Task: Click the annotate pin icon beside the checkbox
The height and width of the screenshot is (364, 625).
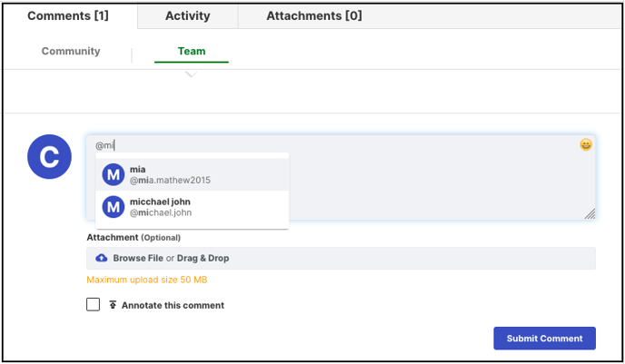Action: click(113, 305)
